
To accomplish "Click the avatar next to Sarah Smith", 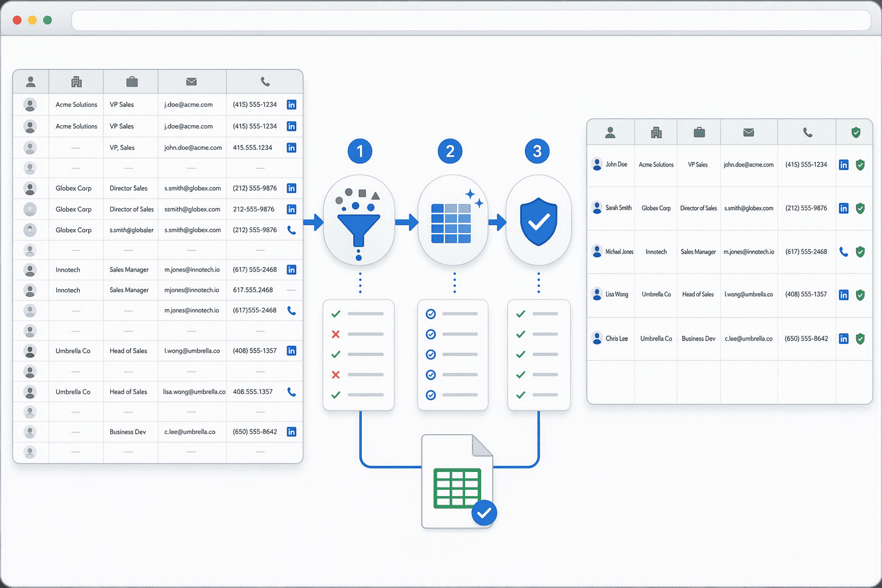I will pyautogui.click(x=597, y=208).
